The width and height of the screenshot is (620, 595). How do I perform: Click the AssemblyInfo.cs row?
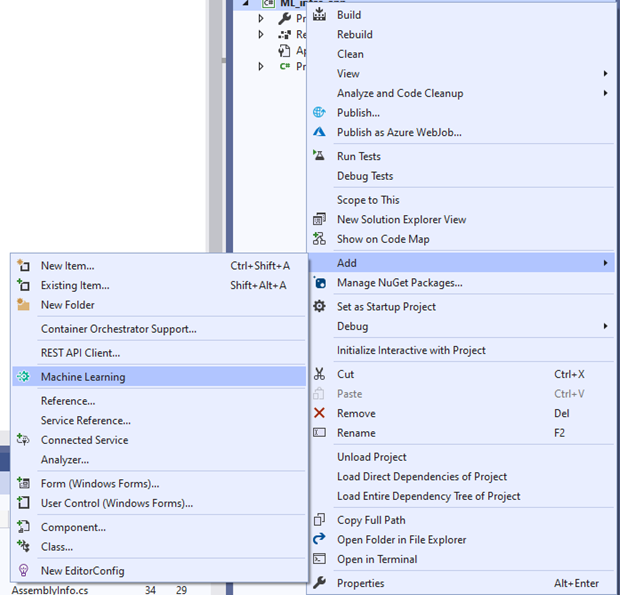(x=107, y=590)
